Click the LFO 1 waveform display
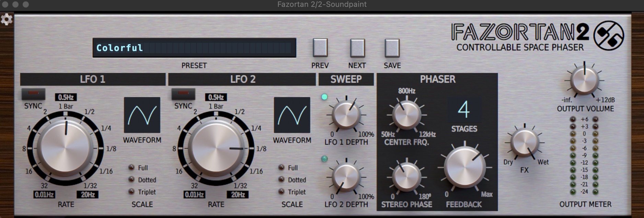Screen dimensions: 644x218 pyautogui.click(x=142, y=115)
